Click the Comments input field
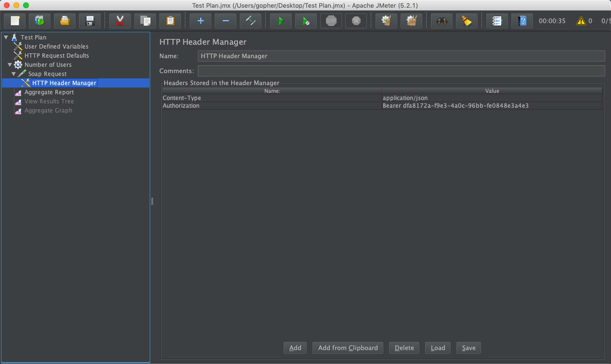Screen dimensions: 611x364 (x=401, y=71)
